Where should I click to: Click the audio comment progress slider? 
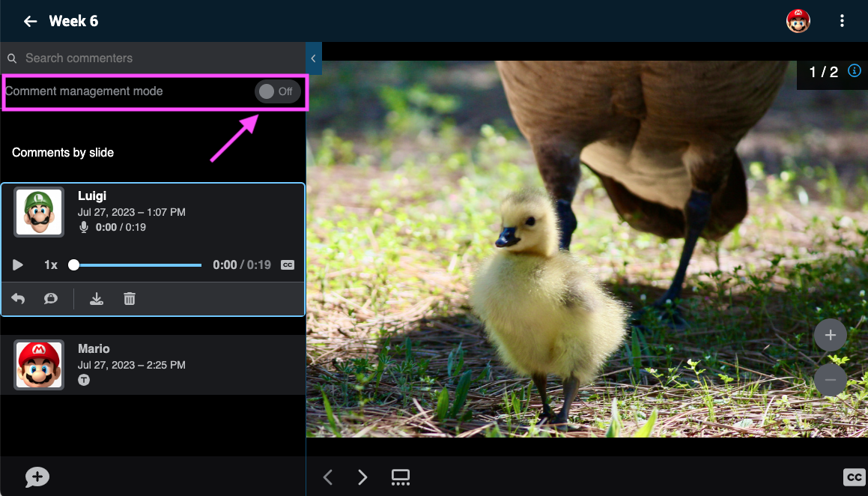(137, 264)
